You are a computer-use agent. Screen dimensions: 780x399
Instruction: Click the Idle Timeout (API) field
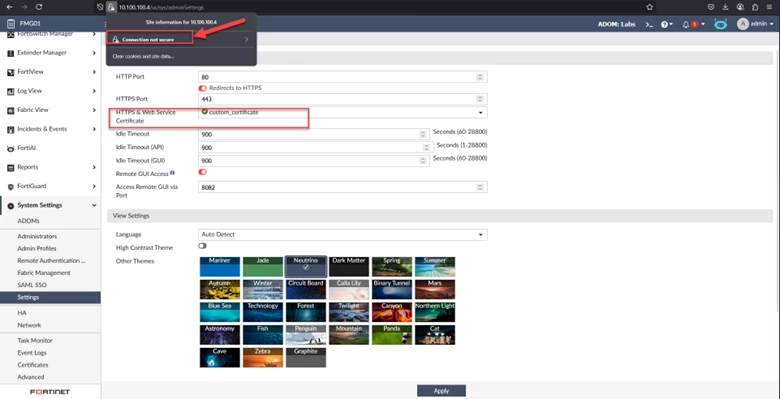tap(315, 148)
